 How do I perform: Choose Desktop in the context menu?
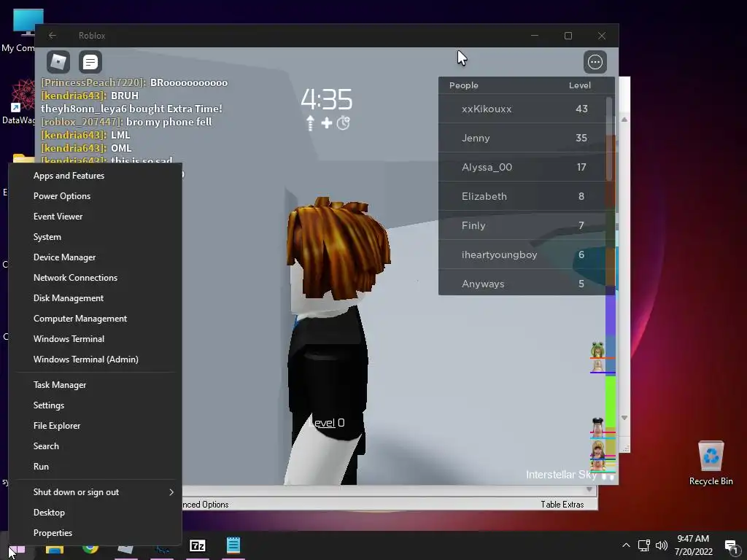pos(96,513)
